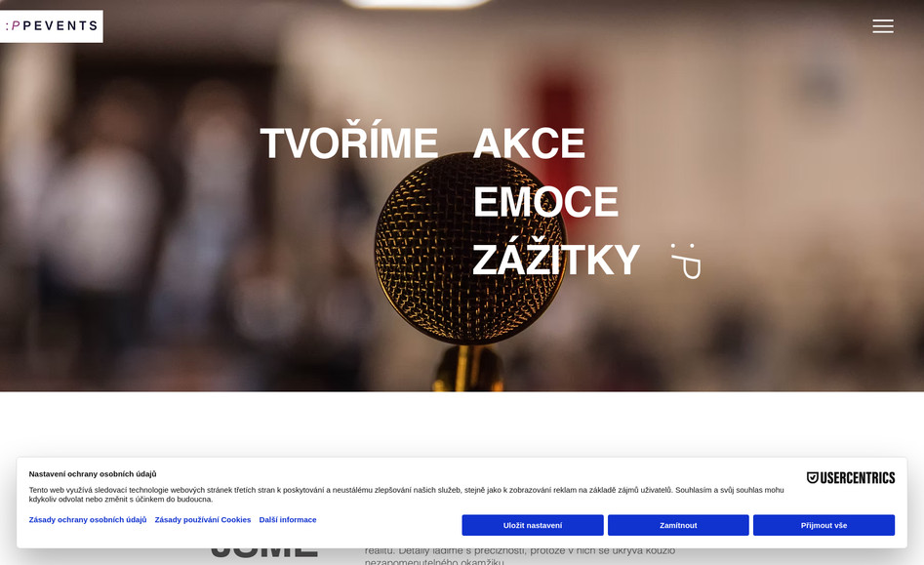Image resolution: width=924 pixels, height=565 pixels.
Task: Open the hamburger navigation menu
Action: click(x=883, y=26)
